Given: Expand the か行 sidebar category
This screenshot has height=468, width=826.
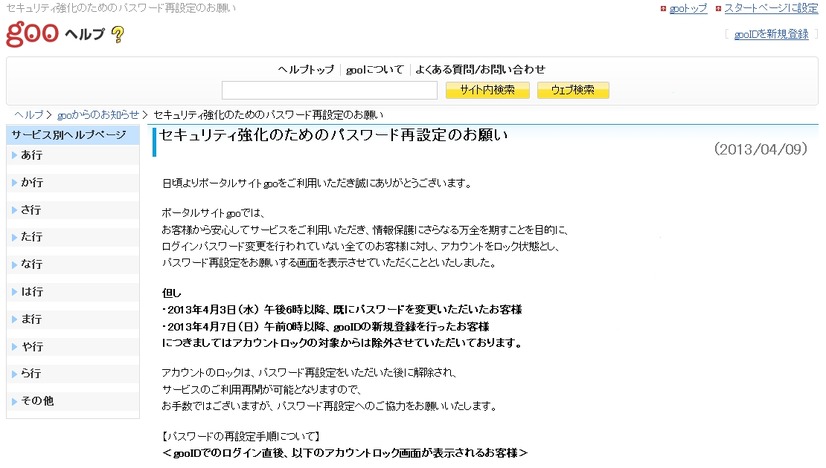Looking at the screenshot, I should [73, 182].
